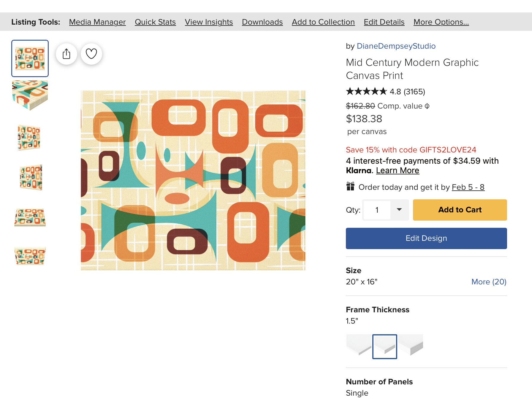The height and width of the screenshot is (398, 532).
Task: Open Media Manager listing tool
Action: (97, 22)
